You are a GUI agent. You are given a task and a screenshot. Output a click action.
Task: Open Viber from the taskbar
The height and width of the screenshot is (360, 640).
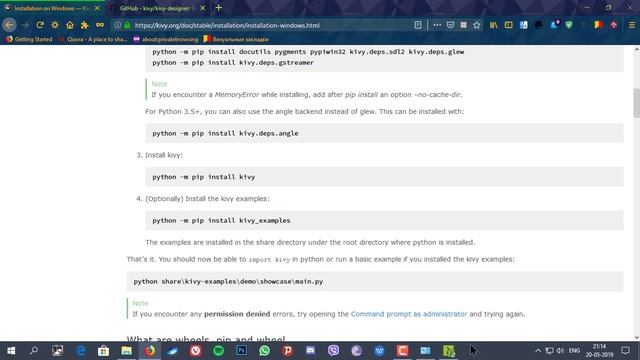tap(333, 351)
